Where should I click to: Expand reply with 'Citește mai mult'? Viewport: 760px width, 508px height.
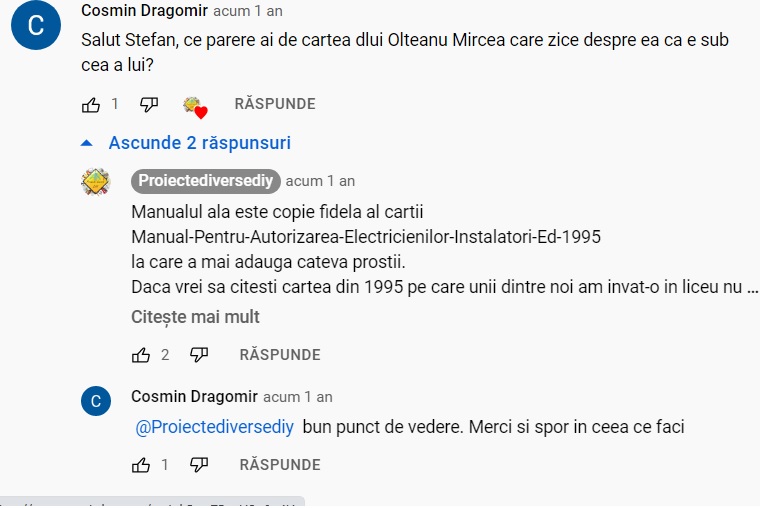point(195,317)
